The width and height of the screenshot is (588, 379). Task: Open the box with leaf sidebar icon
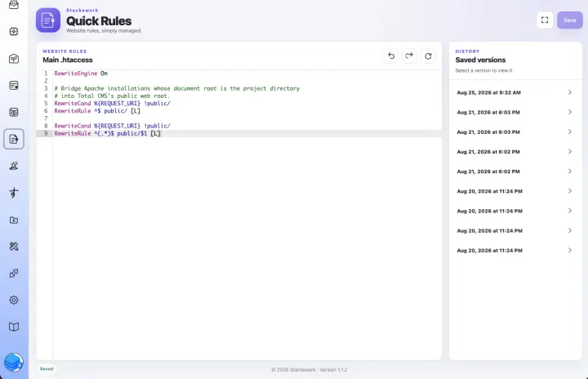coord(14,59)
